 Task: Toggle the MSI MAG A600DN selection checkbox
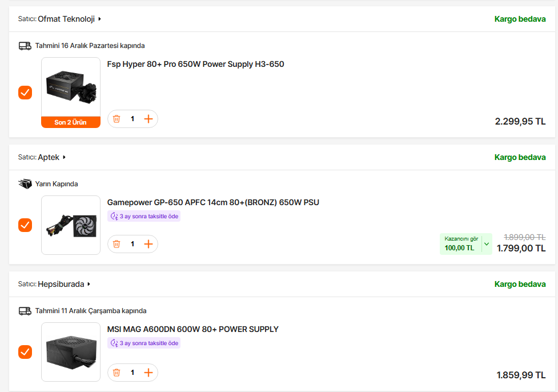coord(25,352)
